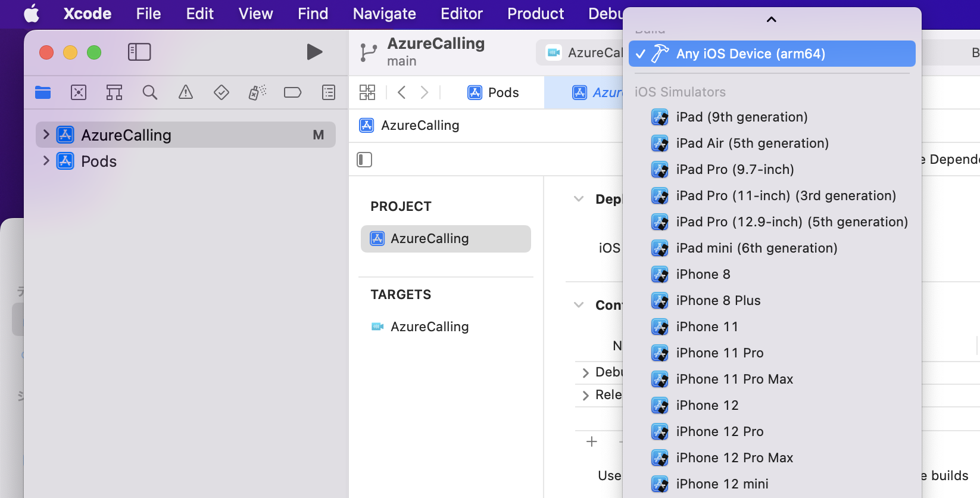Expand the Debug configuration row
This screenshot has height=498, width=980.
[586, 373]
